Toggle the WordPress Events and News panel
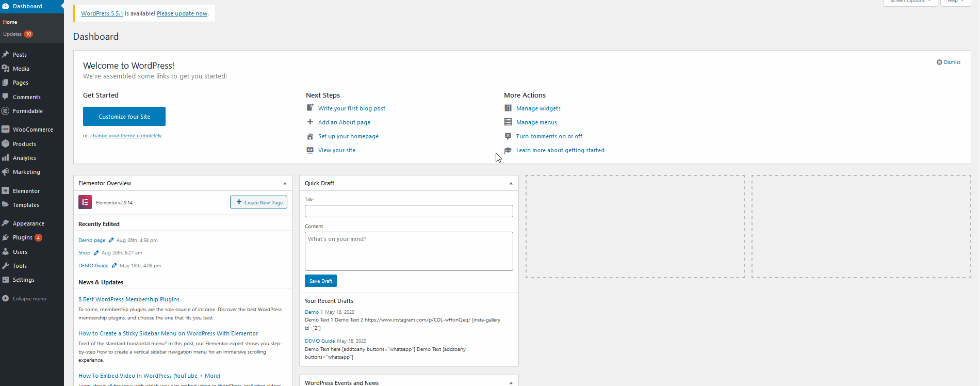 [x=511, y=383]
